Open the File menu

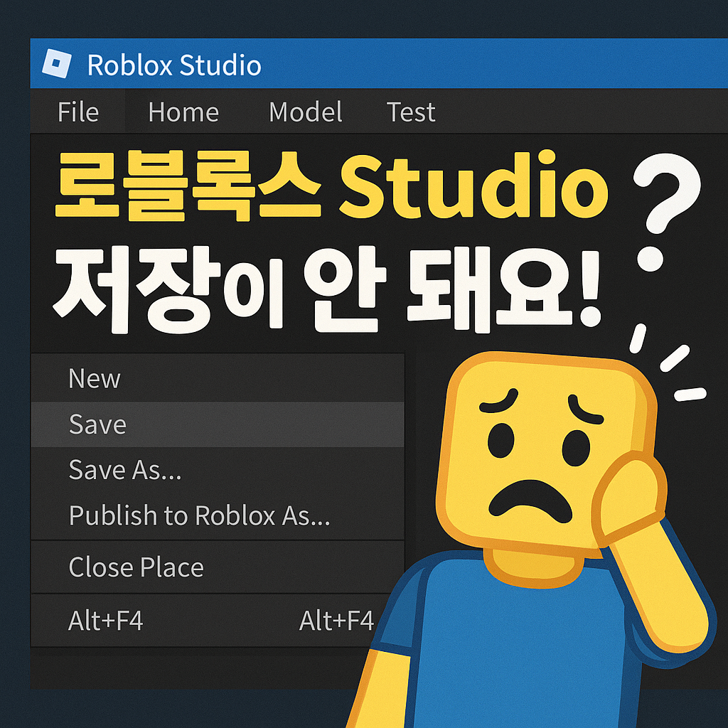[79, 112]
